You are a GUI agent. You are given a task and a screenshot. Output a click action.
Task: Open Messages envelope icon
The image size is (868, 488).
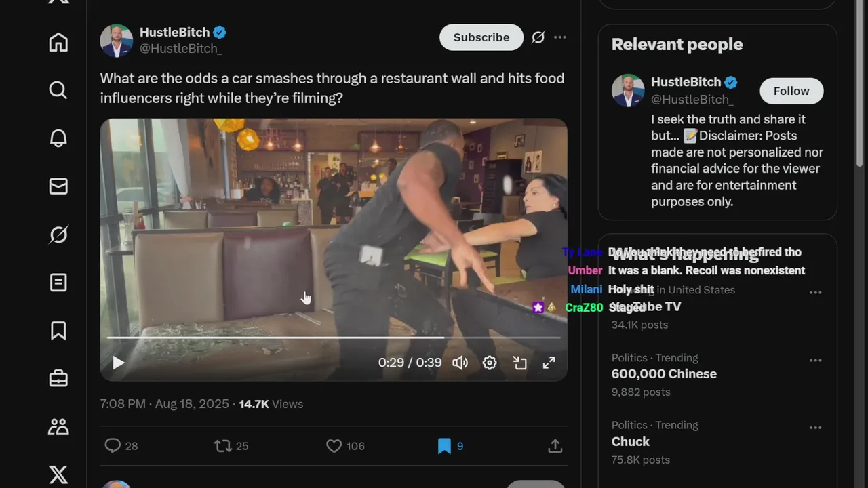coord(58,186)
